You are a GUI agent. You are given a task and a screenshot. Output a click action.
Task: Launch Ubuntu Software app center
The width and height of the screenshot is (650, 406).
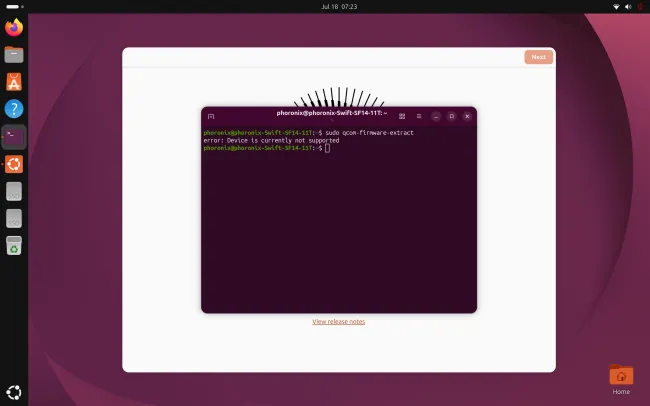click(x=14, y=82)
